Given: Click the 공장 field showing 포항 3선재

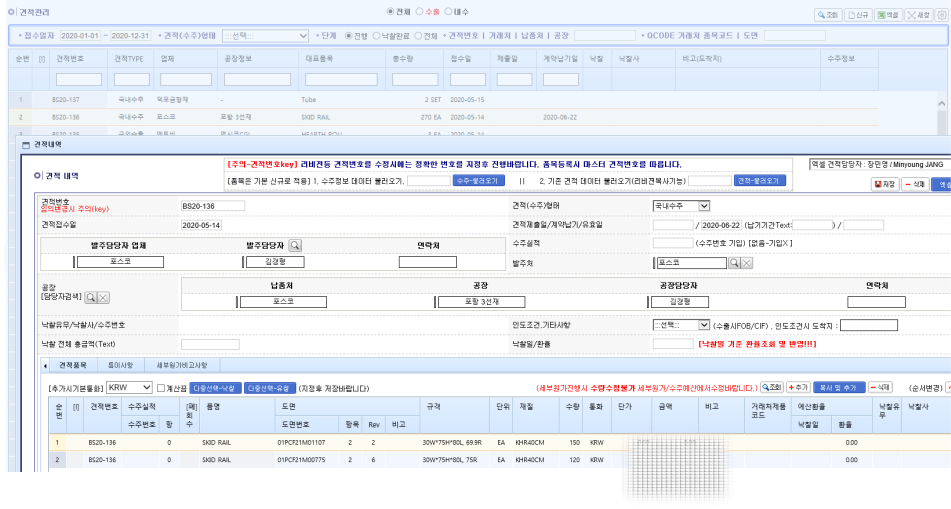Looking at the screenshot, I should [x=481, y=302].
